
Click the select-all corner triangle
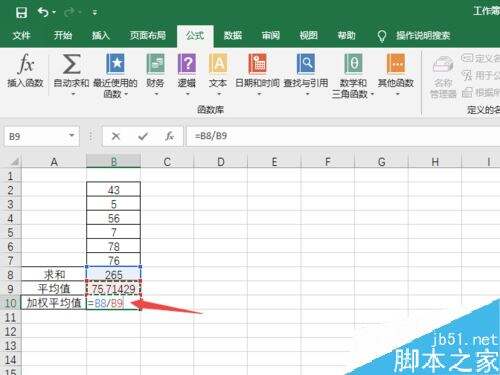[15, 162]
